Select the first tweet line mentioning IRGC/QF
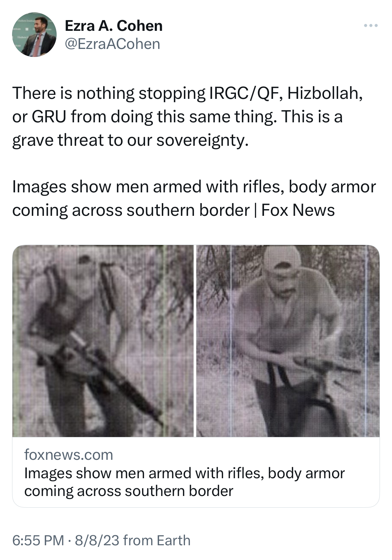Screen dimensions: 392x560 (188, 94)
